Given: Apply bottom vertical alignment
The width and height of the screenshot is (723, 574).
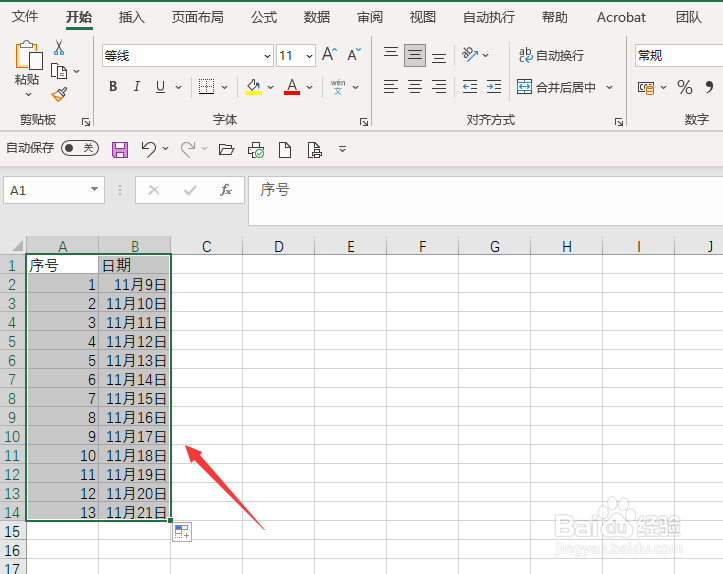Looking at the screenshot, I should (439, 57).
